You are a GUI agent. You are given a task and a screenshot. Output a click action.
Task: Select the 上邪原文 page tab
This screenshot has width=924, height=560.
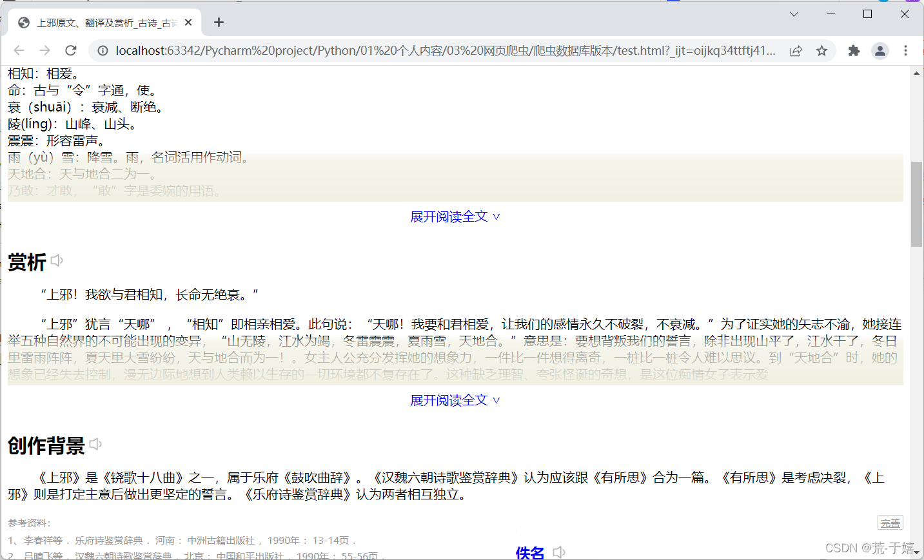[x=103, y=21]
